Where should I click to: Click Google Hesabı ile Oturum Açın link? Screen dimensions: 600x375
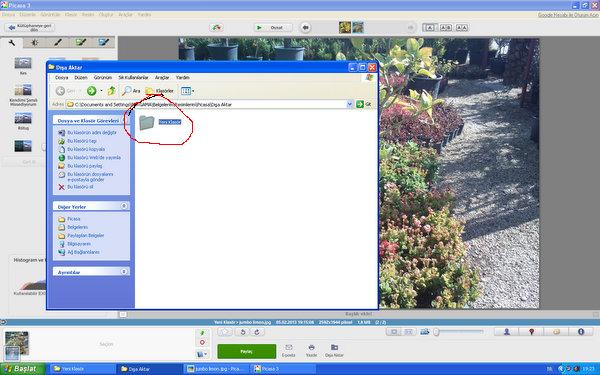pyautogui.click(x=568, y=15)
